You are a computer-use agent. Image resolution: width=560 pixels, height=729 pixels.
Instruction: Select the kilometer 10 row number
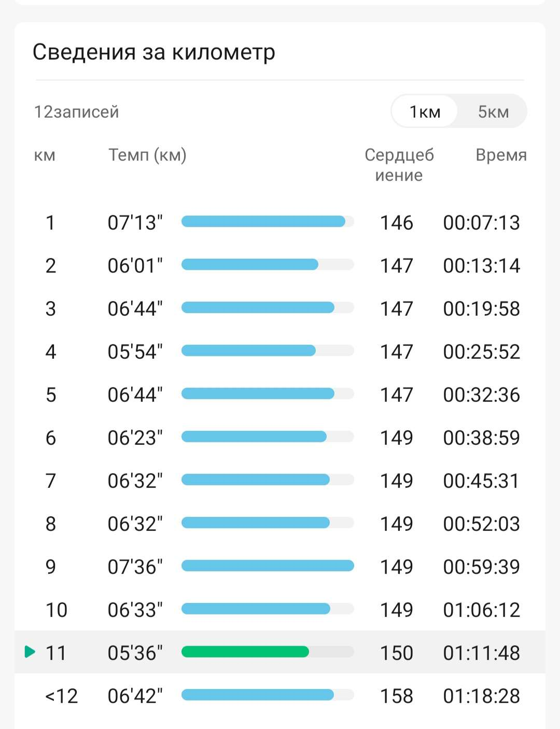(57, 610)
